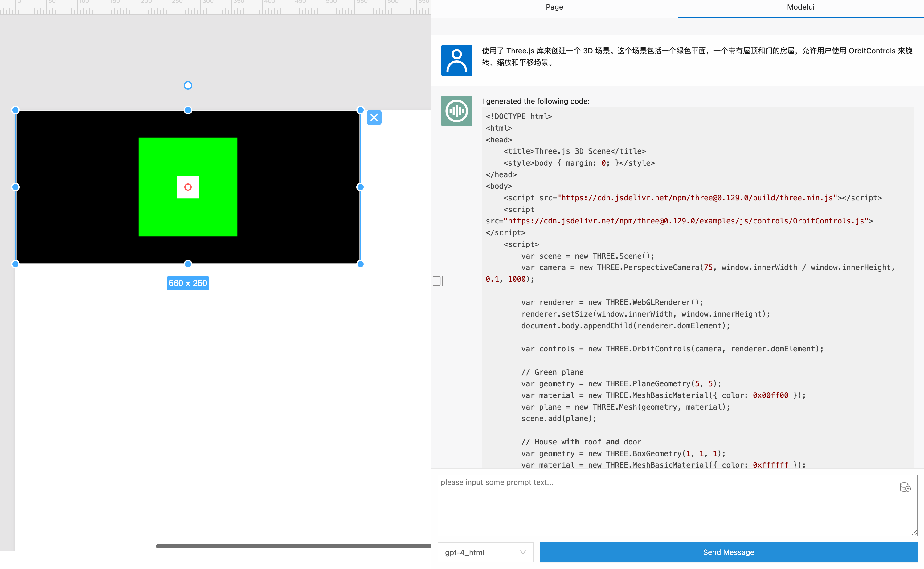
Task: Click the AI assistant avatar icon
Action: tap(456, 111)
